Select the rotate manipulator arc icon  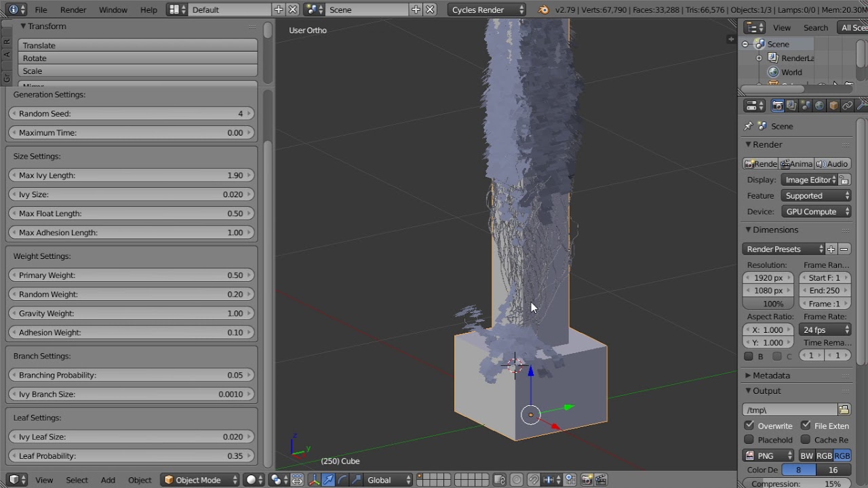click(x=342, y=480)
